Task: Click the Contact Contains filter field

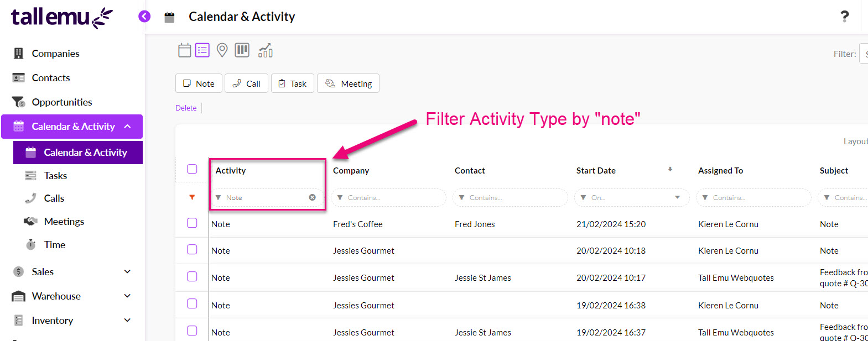Action: [510, 197]
